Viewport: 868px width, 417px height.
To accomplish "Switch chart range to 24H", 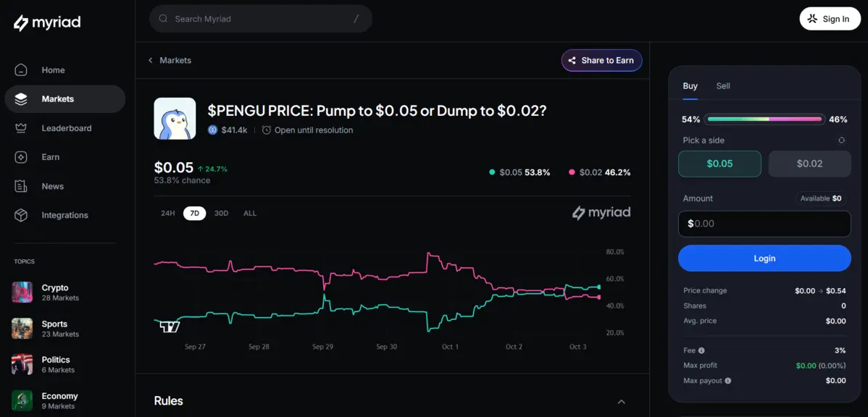I will pyautogui.click(x=168, y=214).
